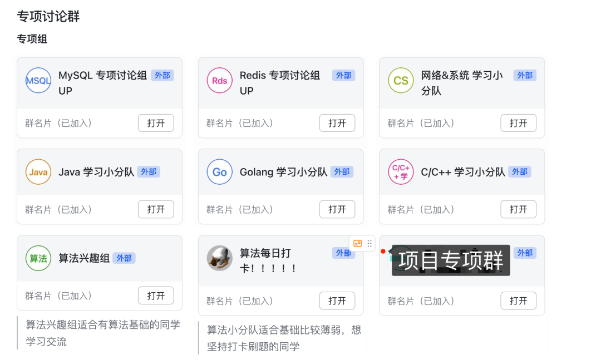The image size is (601, 364).
Task: Click the green 算法 group avatar
Action: tap(38, 258)
